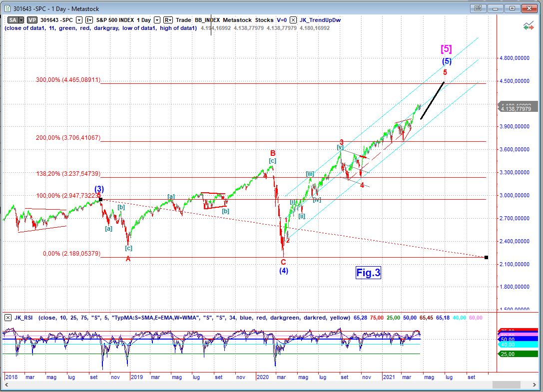Image resolution: width=543 pixels, height=392 pixels.
Task: Click the Trade label in header
Action: tap(183, 20)
